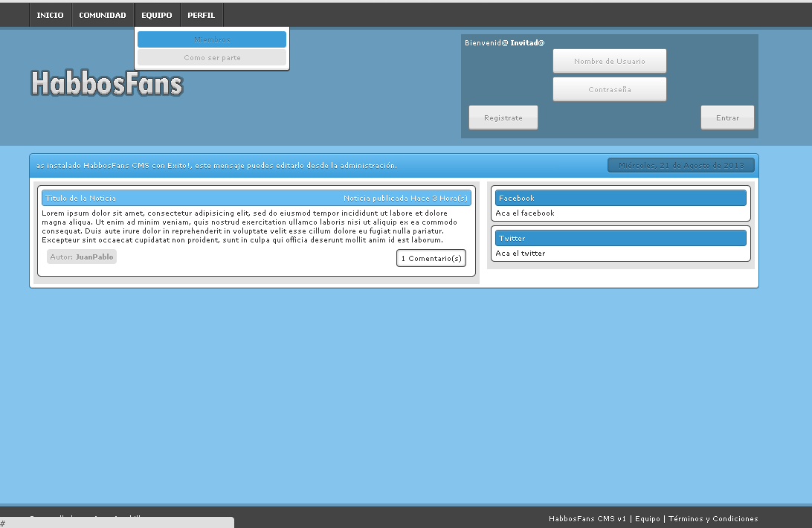
Task: Focus the Nombre de Usuario field
Action: [610, 61]
